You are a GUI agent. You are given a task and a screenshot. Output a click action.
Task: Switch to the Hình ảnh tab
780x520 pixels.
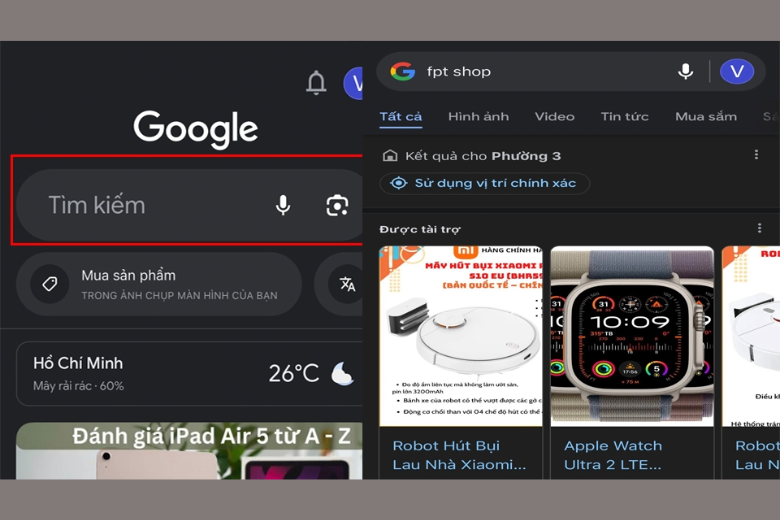click(479, 117)
